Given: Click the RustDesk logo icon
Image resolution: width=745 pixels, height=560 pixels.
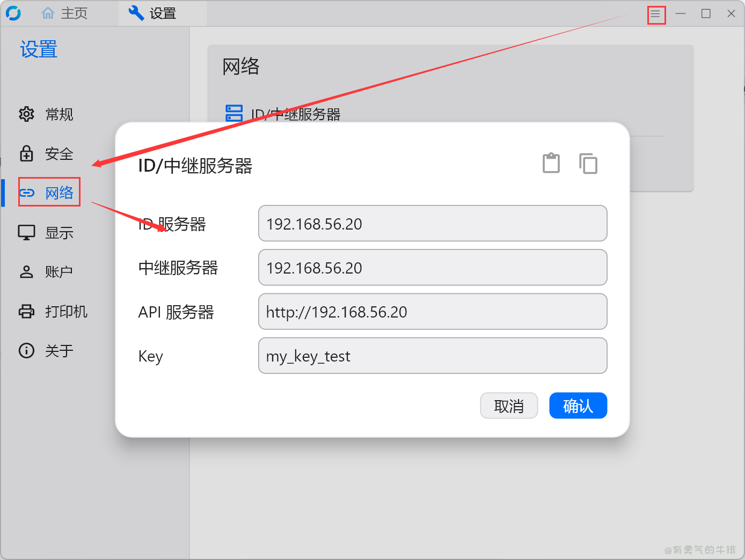Looking at the screenshot, I should pos(13,13).
